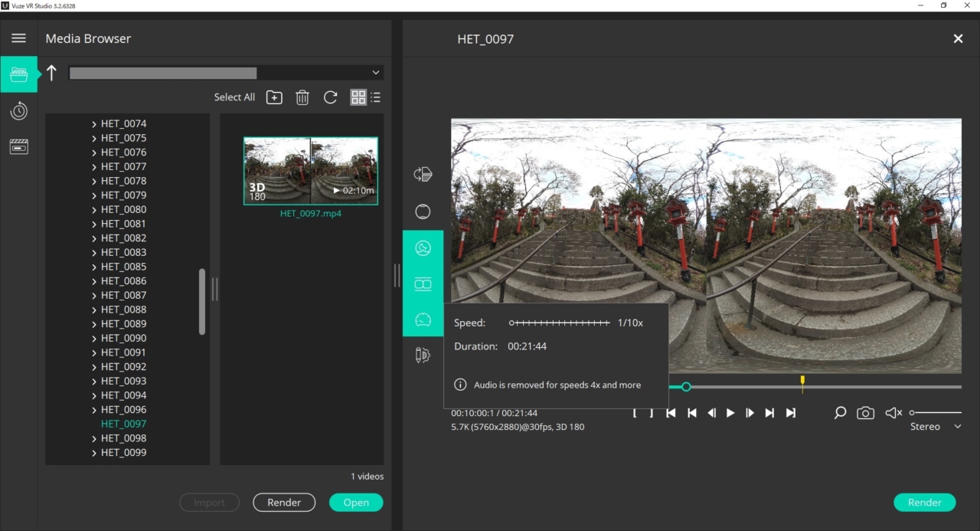The image size is (980, 531).
Task: Jump to the start of video
Action: coord(671,413)
